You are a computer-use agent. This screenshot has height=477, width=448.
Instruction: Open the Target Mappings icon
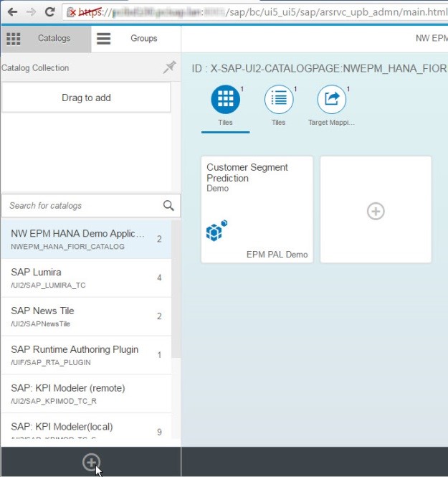click(x=331, y=100)
